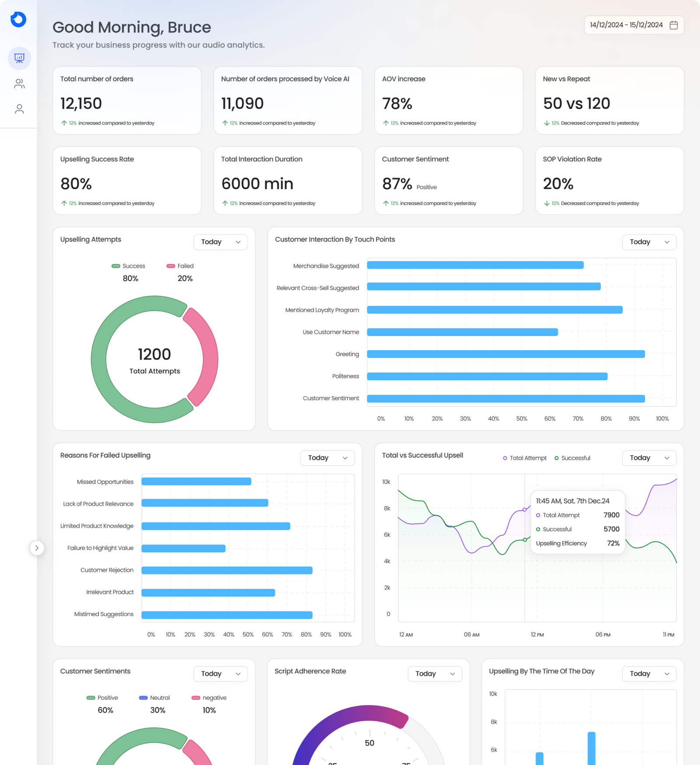This screenshot has height=765, width=700.
Task: Toggle the negative legend in Customer Sentiments
Action: point(209,698)
